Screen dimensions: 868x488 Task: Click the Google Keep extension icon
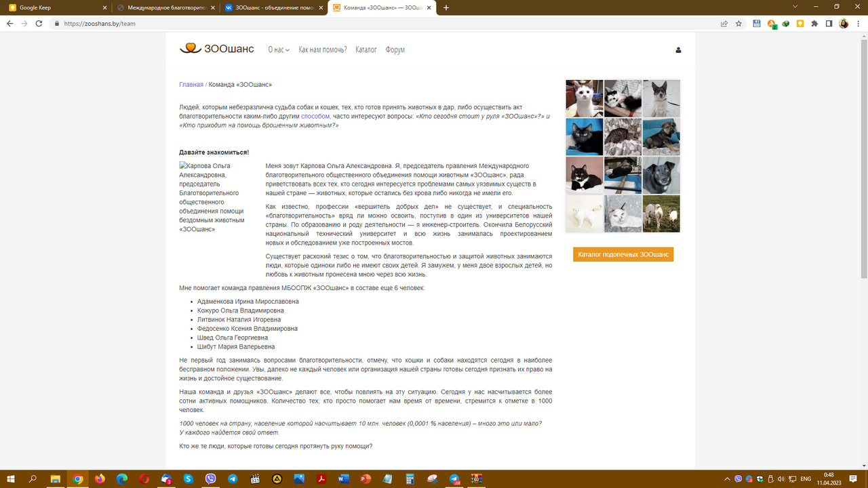(x=800, y=23)
